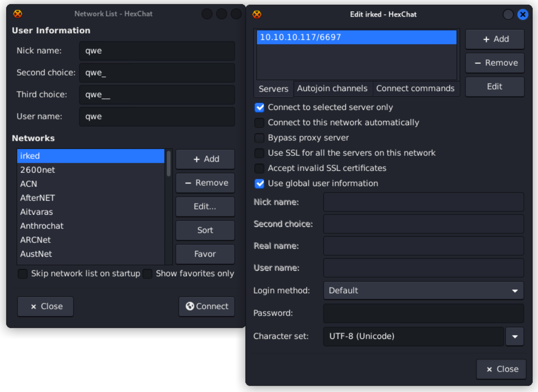
Task: Switch to the Connect commands tab
Action: coord(415,89)
